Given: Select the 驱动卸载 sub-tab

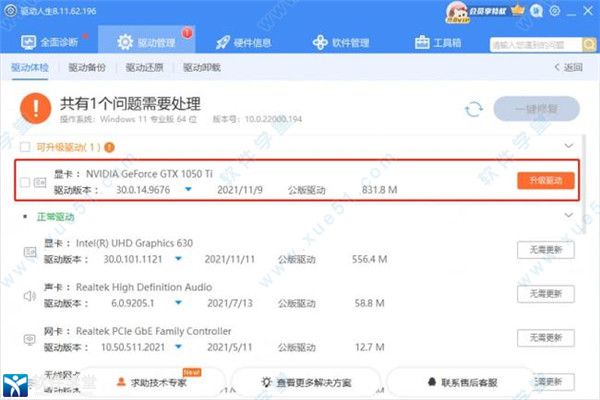Looking at the screenshot, I should 202,68.
